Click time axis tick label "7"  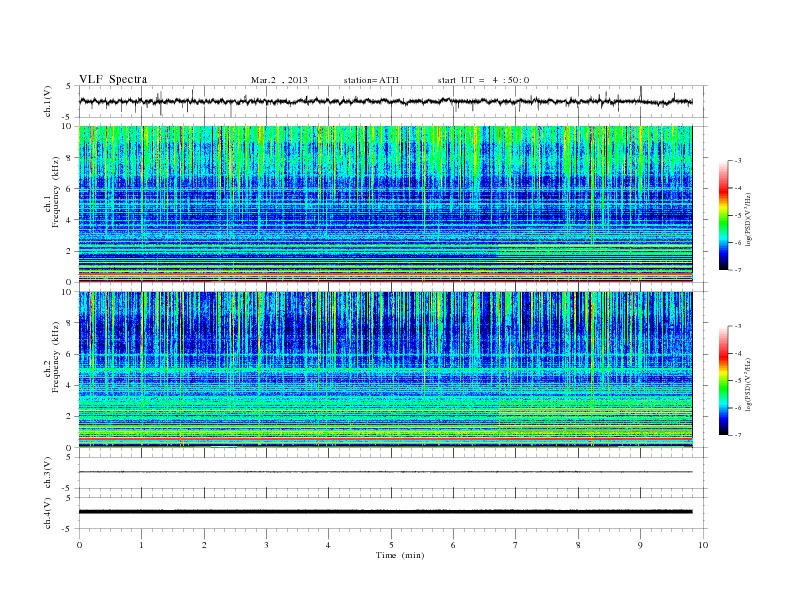click(516, 545)
